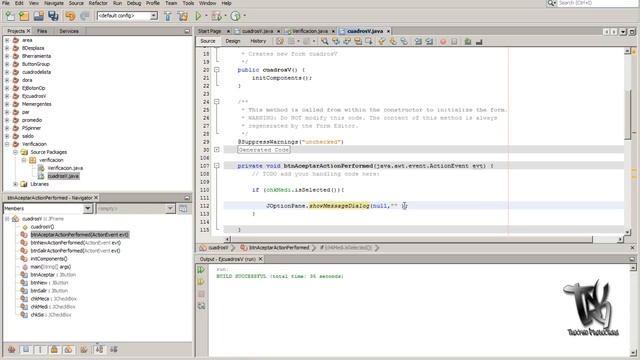Switch to the Start Page tab
The height and width of the screenshot is (360, 640).
tap(209, 31)
